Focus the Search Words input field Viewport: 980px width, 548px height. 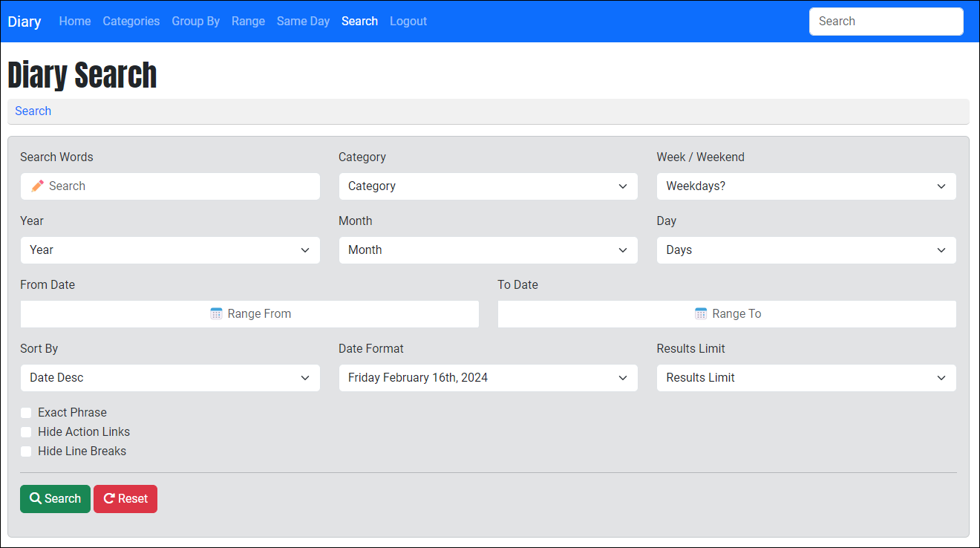[170, 186]
